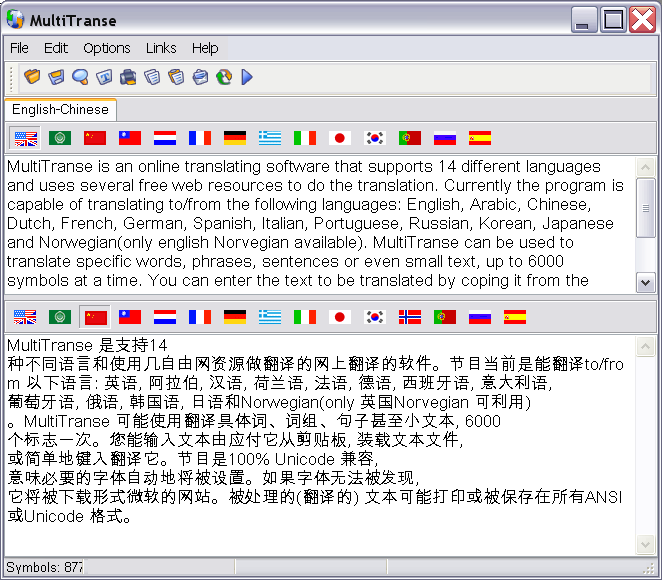Image resolution: width=662 pixels, height=580 pixels.
Task: Toggle the highlighted China flag in target row
Action: [x=95, y=317]
